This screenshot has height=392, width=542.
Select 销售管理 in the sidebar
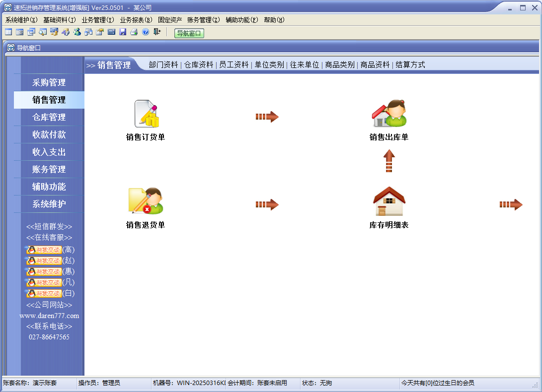(49, 100)
